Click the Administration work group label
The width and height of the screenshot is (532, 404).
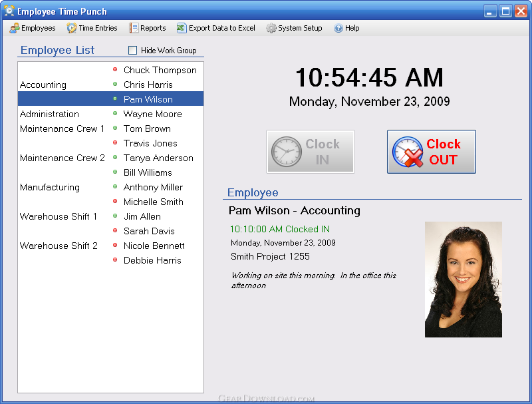pos(49,114)
